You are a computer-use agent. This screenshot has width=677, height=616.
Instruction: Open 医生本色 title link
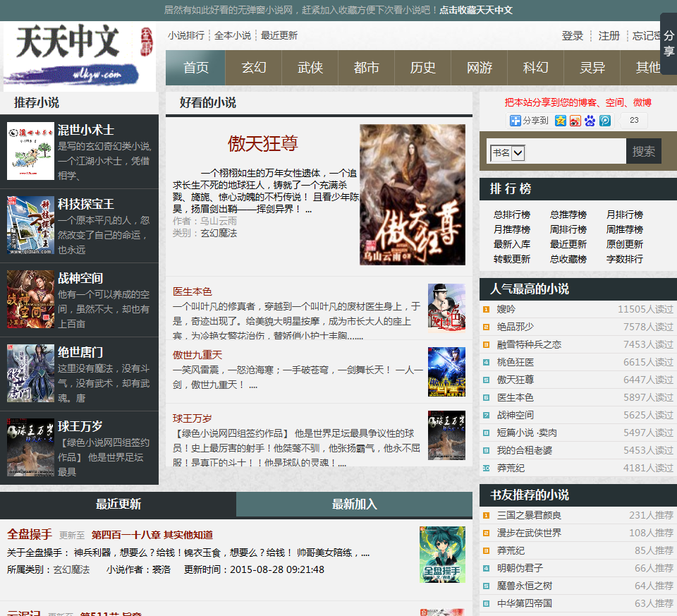point(192,291)
